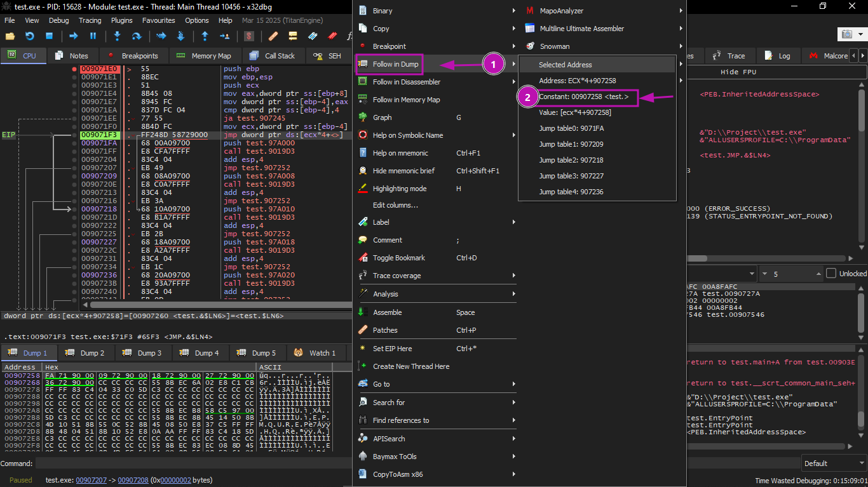Open Patches with the bandage toolbar icon
Viewport: 868px width, 487px height.
(x=273, y=36)
